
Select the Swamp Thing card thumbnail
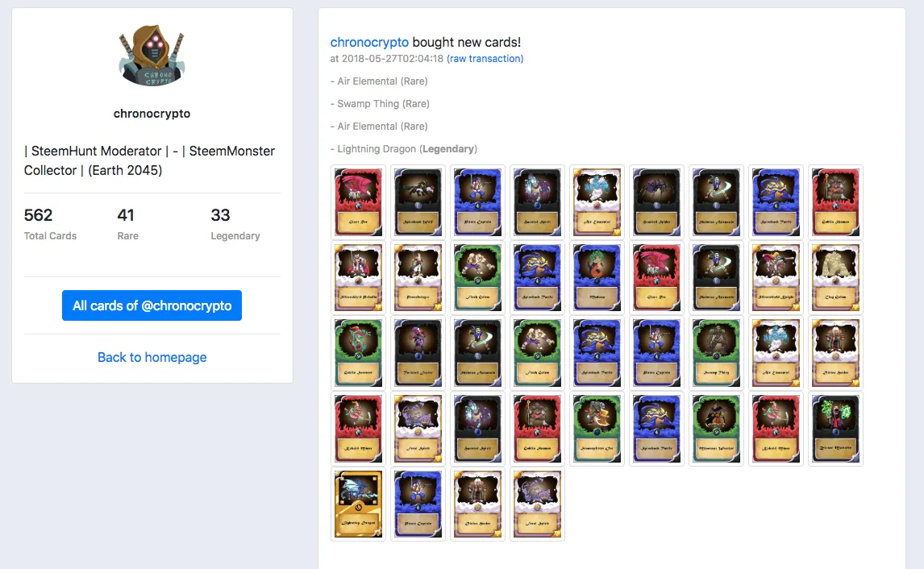point(716,354)
